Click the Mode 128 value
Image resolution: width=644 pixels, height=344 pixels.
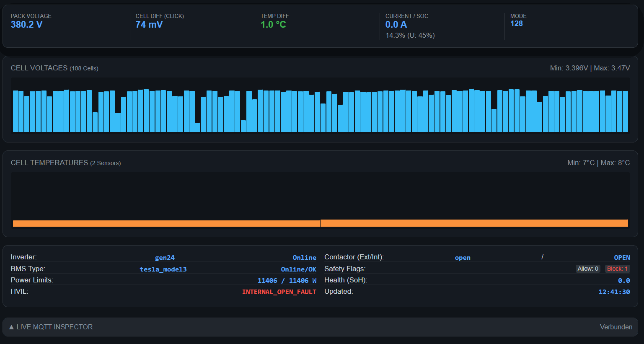coord(516,23)
